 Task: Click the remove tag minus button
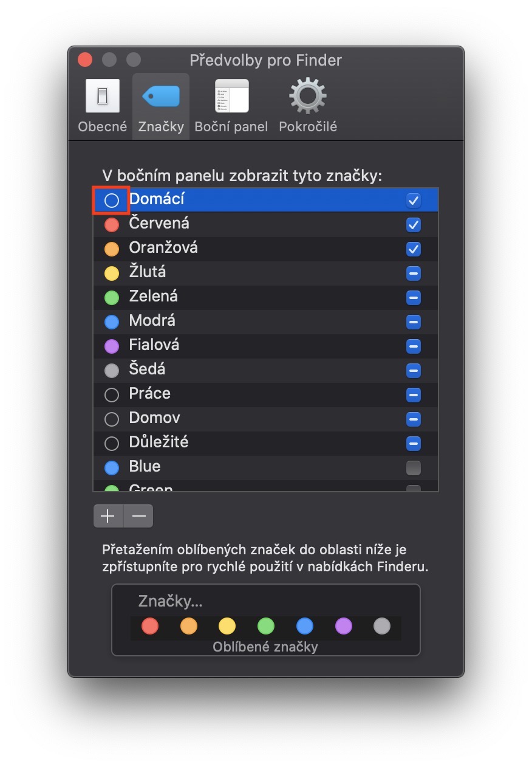point(139,516)
